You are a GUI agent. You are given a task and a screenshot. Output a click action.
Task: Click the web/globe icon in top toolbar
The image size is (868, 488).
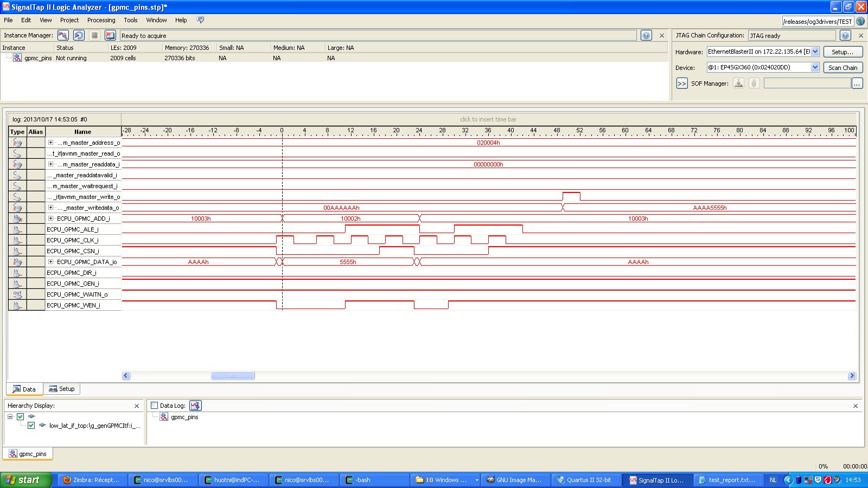tap(860, 21)
